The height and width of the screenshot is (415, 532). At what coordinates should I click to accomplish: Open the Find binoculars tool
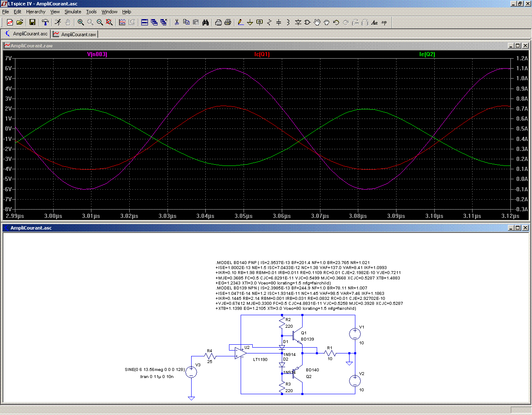205,22
